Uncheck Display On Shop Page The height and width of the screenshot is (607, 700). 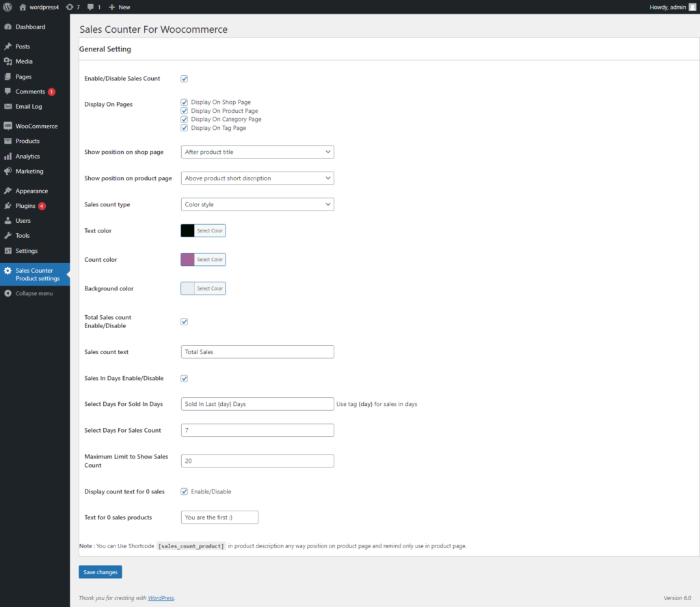(184, 103)
